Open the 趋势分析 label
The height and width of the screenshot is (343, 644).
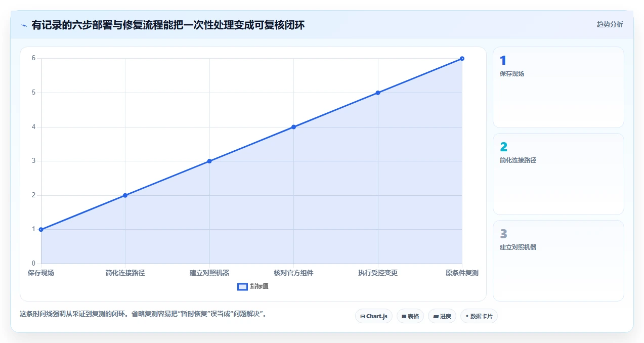tap(610, 24)
